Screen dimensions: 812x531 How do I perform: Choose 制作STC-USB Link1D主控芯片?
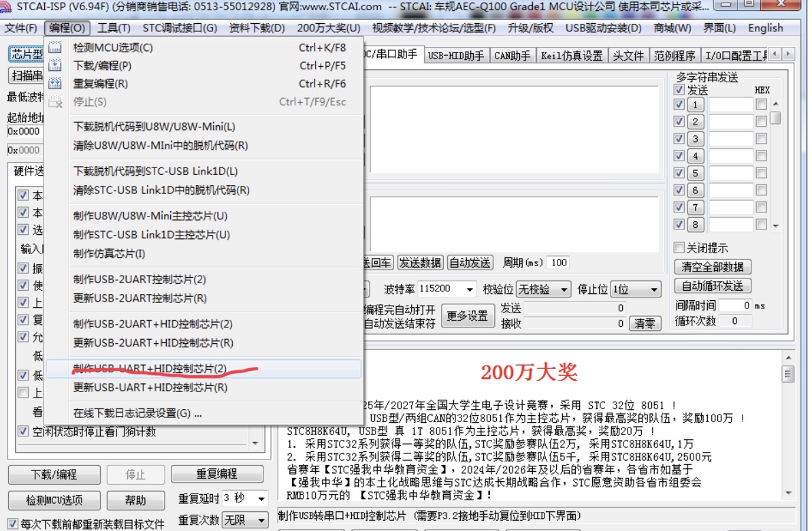(204, 235)
